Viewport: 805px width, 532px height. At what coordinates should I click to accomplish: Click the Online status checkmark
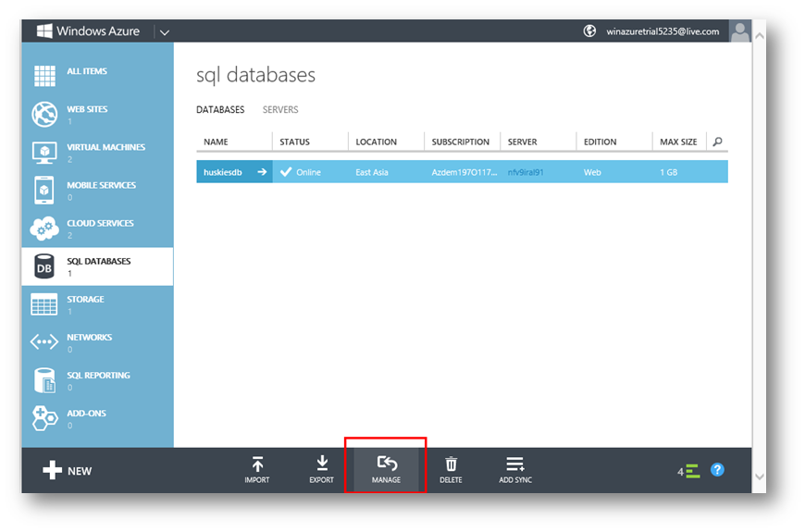(x=286, y=171)
